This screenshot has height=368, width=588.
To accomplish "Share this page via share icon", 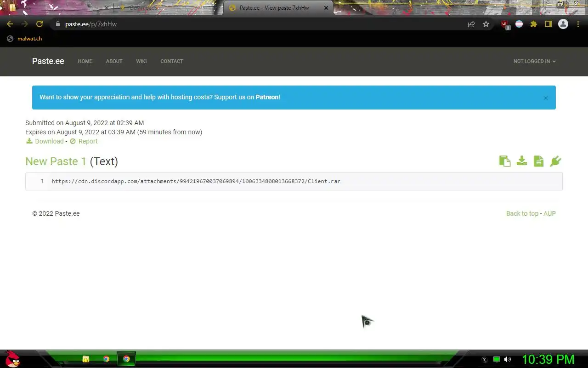I will (x=471, y=24).
